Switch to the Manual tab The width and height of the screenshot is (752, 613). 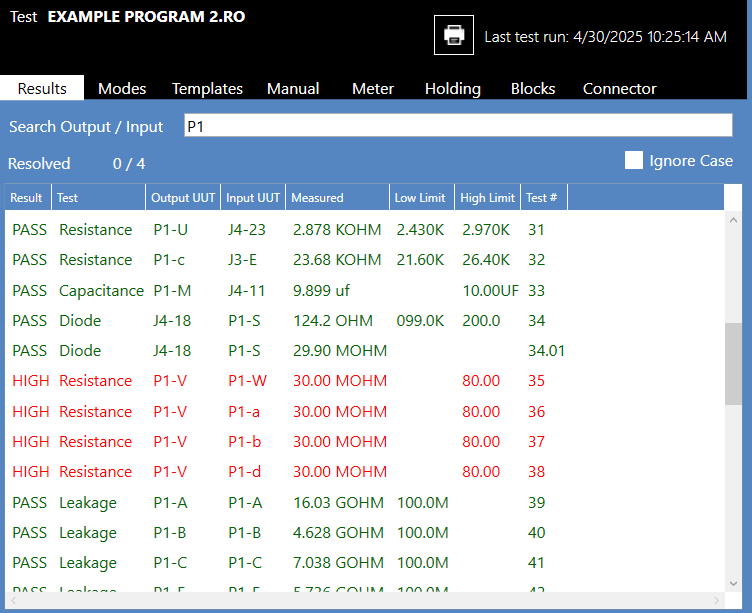tap(293, 88)
